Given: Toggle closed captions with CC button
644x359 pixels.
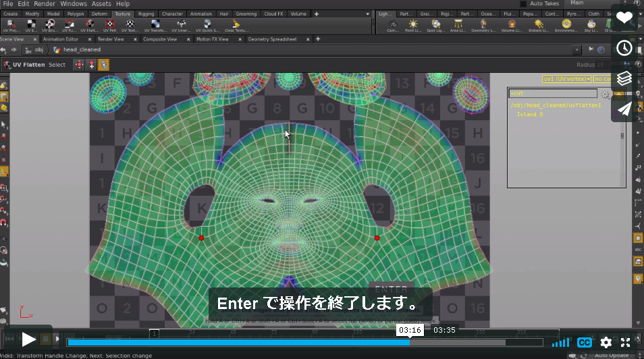Looking at the screenshot, I should coord(584,342).
